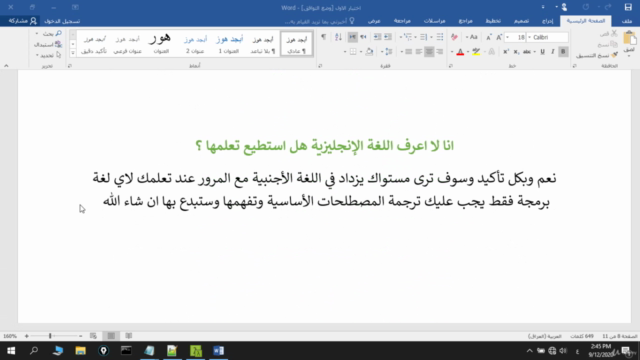The image size is (640, 360).
Task: Open the Text Effects outlined A
Action: pos(491,52)
